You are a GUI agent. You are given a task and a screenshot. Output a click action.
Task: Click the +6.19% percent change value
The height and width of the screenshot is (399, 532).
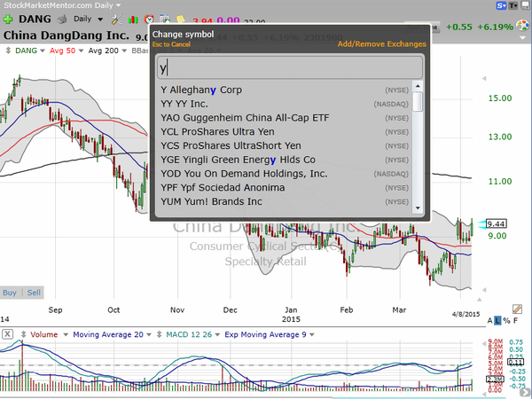click(495, 27)
